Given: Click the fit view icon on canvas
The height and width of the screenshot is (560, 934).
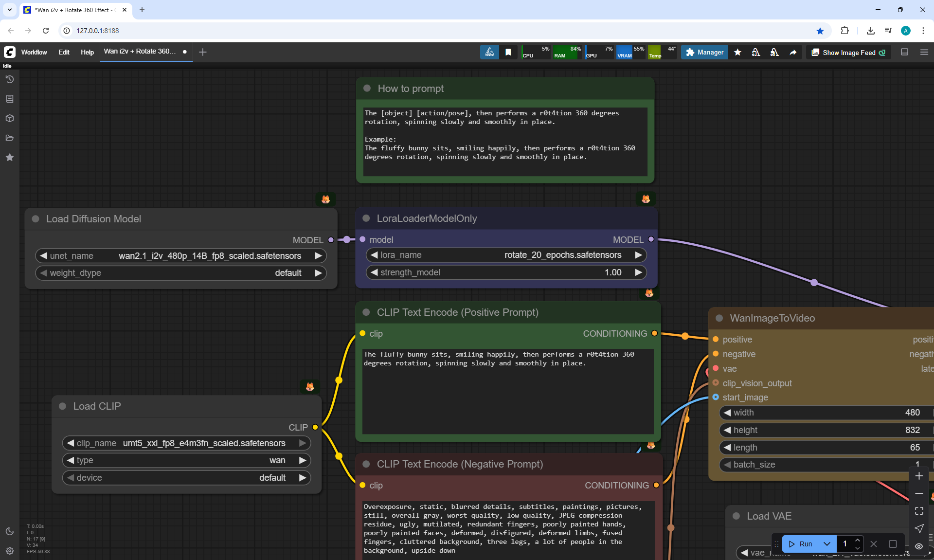Looking at the screenshot, I should [x=919, y=511].
